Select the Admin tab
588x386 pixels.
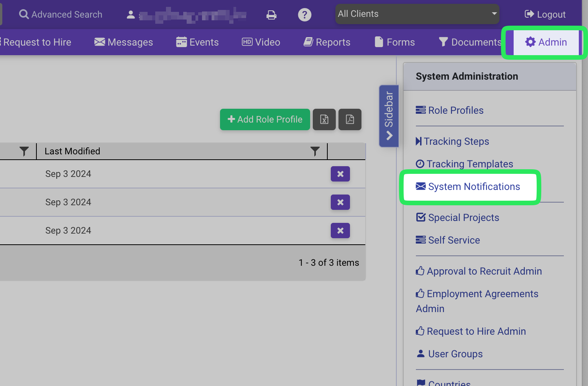coord(546,42)
